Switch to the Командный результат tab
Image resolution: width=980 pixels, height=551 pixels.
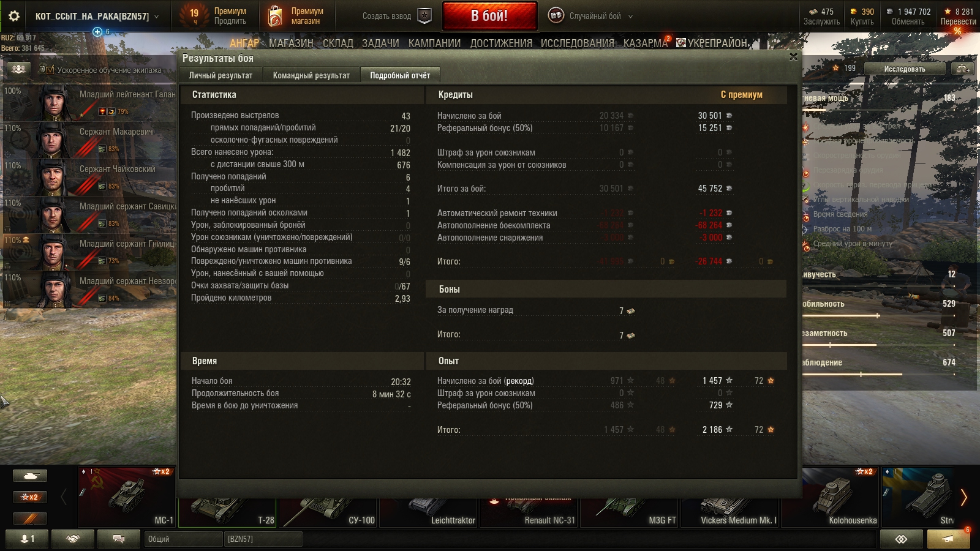(311, 75)
